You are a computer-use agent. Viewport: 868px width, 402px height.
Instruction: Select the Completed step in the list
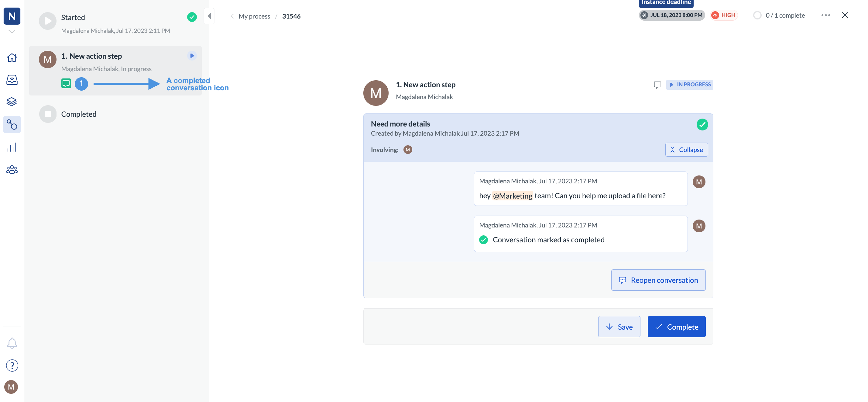tap(78, 114)
